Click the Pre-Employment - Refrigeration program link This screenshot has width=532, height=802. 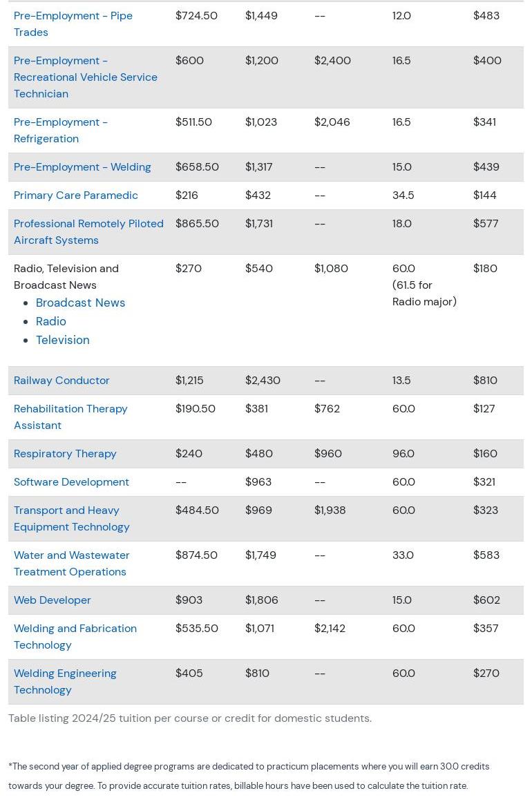61,130
